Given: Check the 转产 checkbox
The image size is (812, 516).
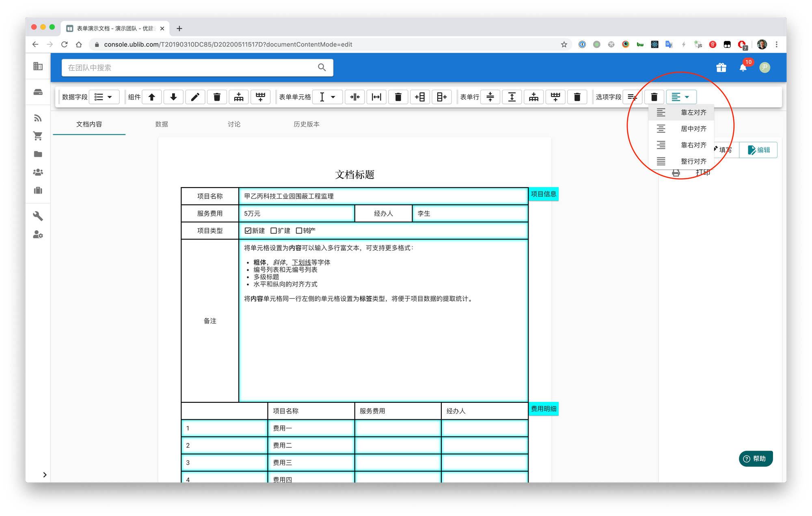Looking at the screenshot, I should (299, 231).
